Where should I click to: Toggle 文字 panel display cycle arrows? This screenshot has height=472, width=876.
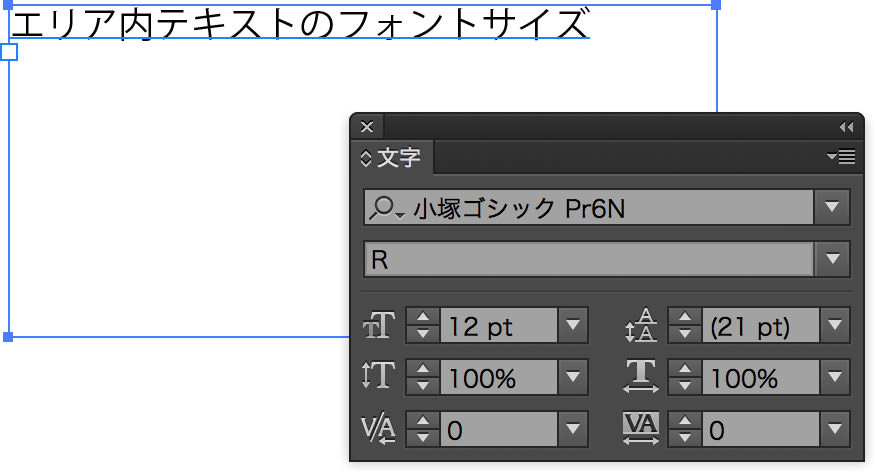tap(366, 158)
